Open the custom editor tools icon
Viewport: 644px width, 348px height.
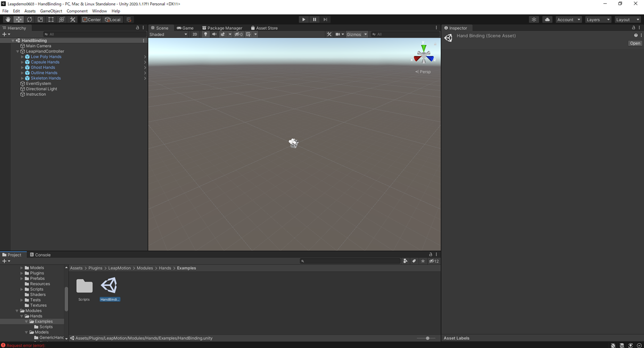73,20
